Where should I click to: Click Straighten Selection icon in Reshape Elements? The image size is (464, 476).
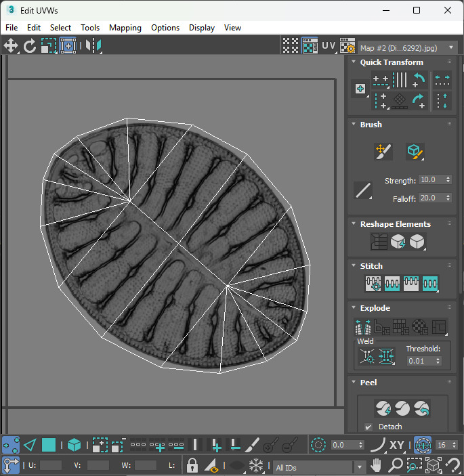coord(379,242)
